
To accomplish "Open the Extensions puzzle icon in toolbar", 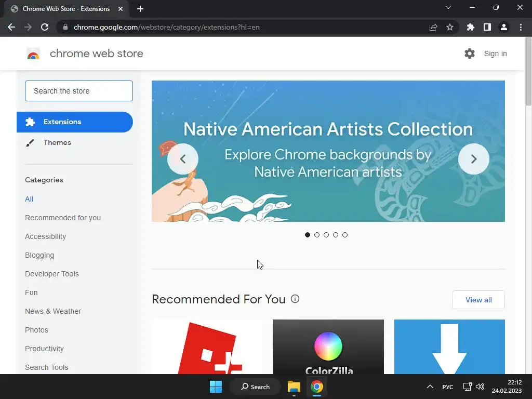I will 471,27.
